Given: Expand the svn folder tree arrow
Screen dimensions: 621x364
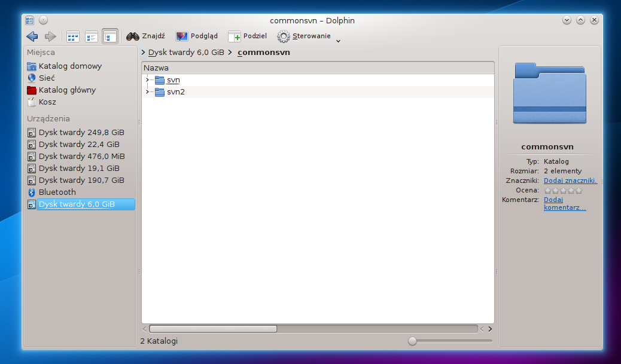Looking at the screenshot, I should [x=147, y=80].
